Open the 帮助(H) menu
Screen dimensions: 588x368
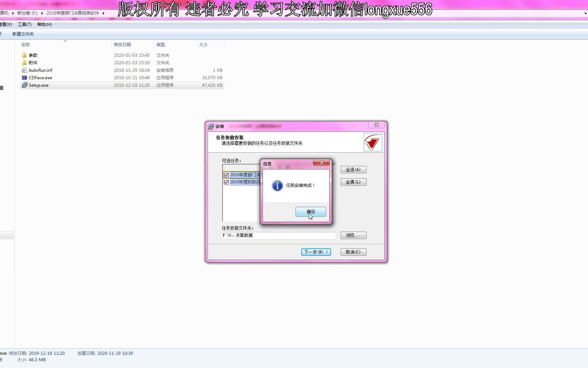coord(44,24)
